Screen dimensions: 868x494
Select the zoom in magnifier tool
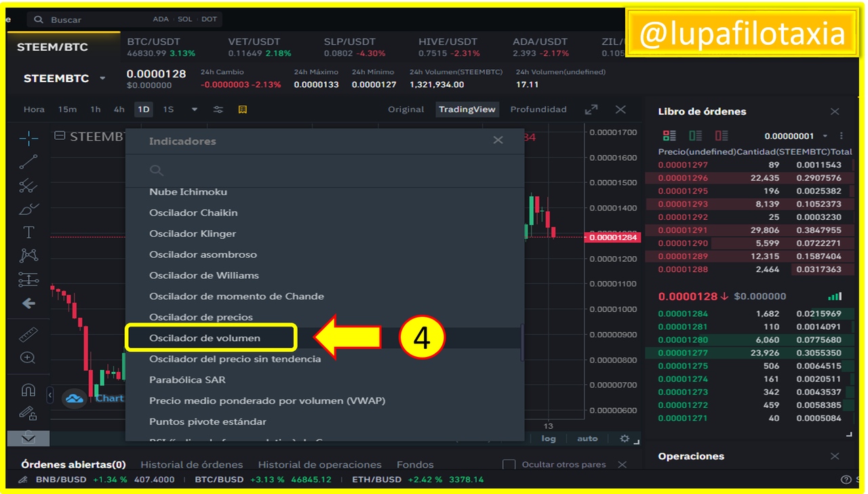coord(28,358)
